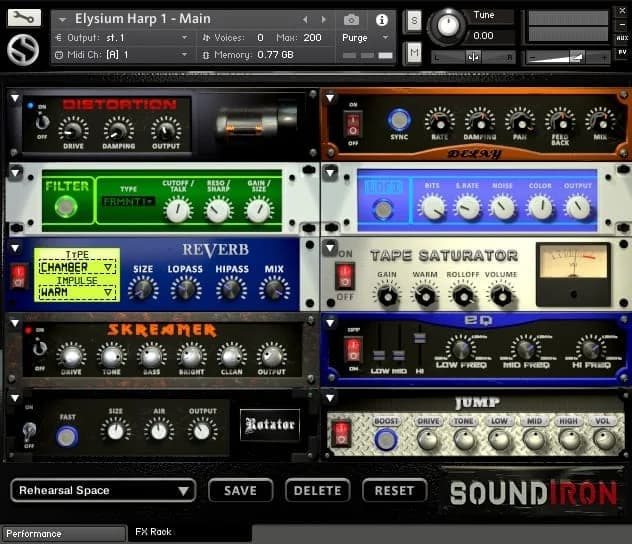Click the Lo-Fi Bits knob
Image resolution: width=632 pixels, height=544 pixels.
[x=432, y=208]
